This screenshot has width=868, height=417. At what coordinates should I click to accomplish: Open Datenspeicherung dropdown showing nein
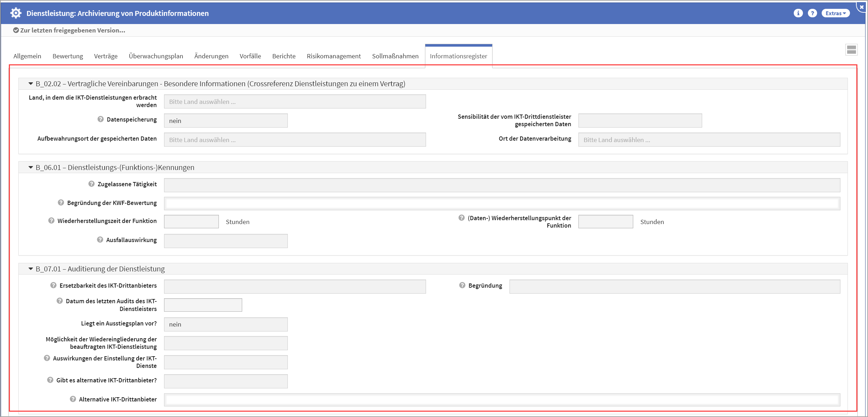[226, 121]
